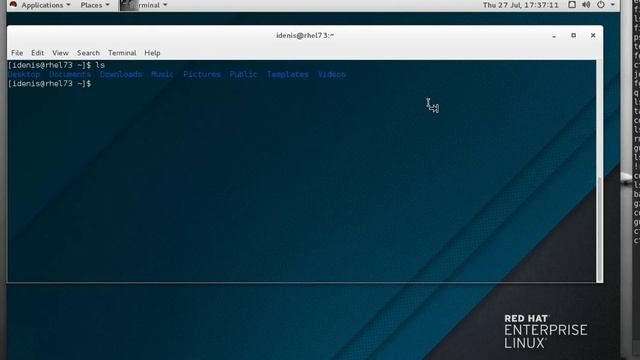
Task: Click the Documents directory name in output
Action: [x=70, y=75]
